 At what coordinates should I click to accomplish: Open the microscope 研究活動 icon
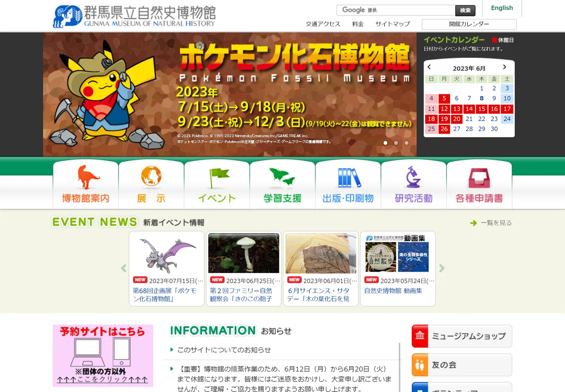pyautogui.click(x=413, y=177)
